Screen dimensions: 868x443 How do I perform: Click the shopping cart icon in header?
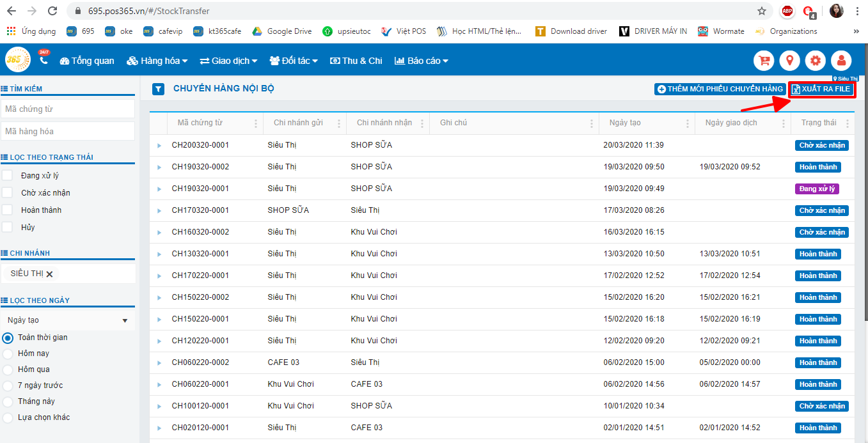(x=764, y=61)
